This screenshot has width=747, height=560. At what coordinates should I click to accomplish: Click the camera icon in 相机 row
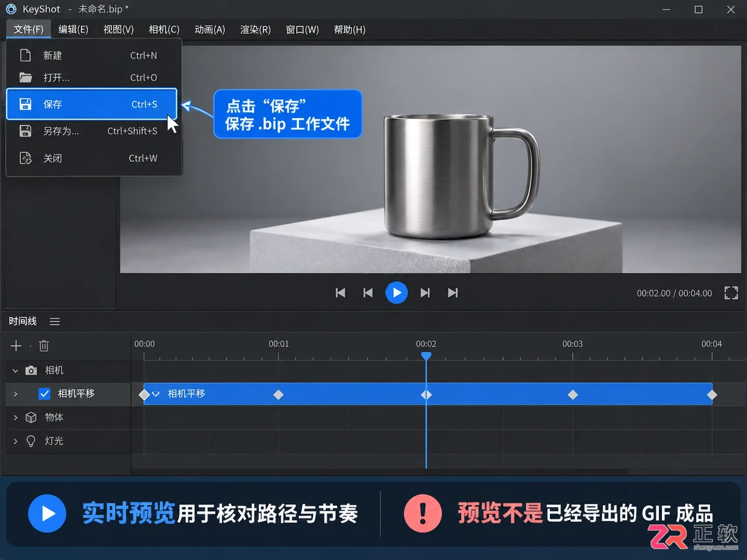coord(31,371)
